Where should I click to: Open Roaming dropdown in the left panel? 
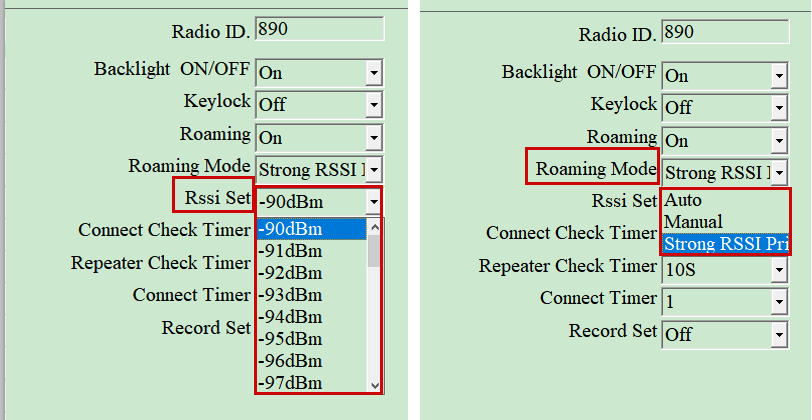[374, 138]
